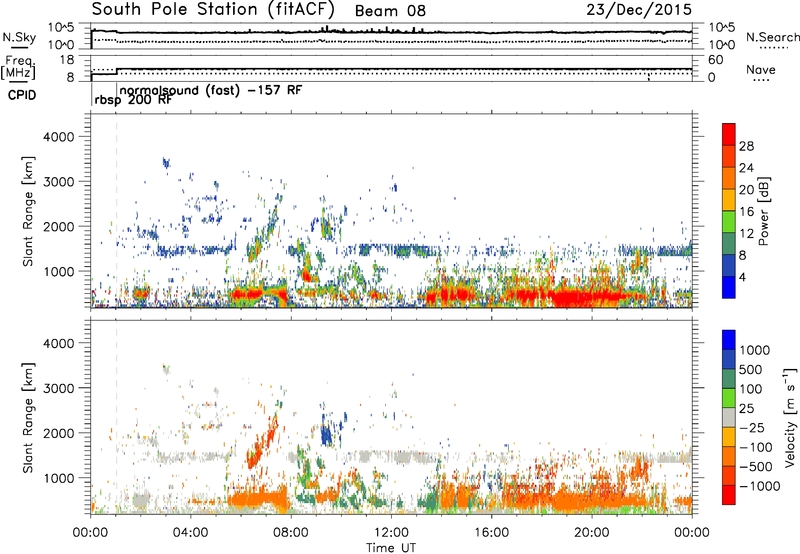This screenshot has height=554, width=800.
Task: Pick the yellow 16–20 dB Power colorbar segment
Action: tap(729, 199)
